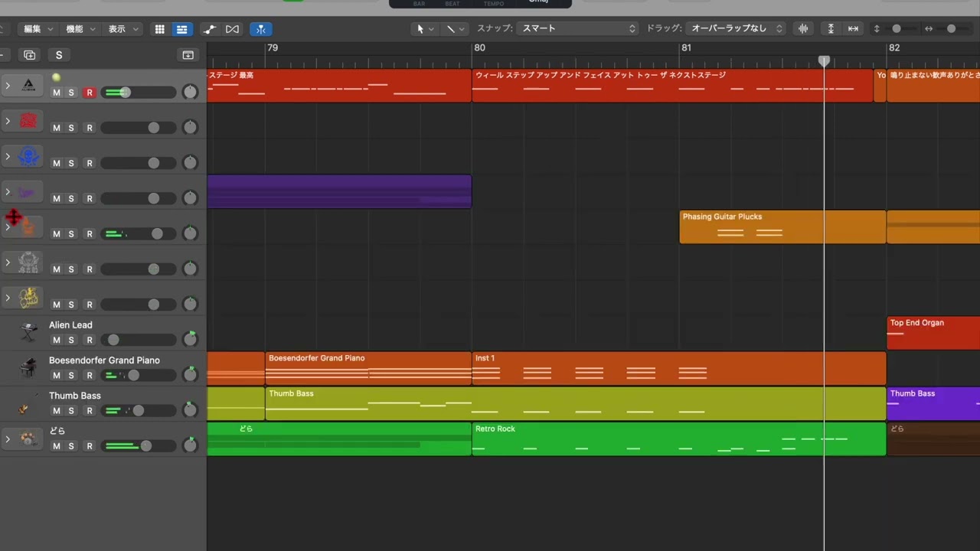The height and width of the screenshot is (551, 980).
Task: Mute the Alien Lead track
Action: (x=56, y=340)
